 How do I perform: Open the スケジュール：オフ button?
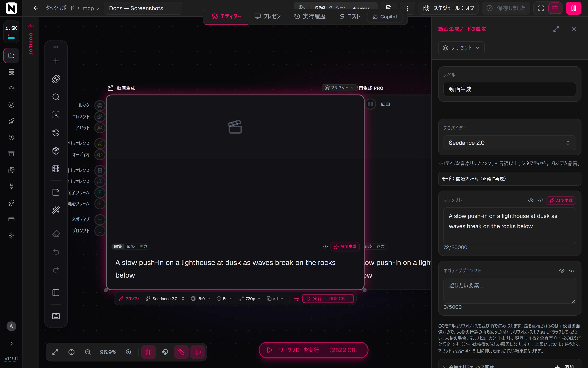[449, 8]
